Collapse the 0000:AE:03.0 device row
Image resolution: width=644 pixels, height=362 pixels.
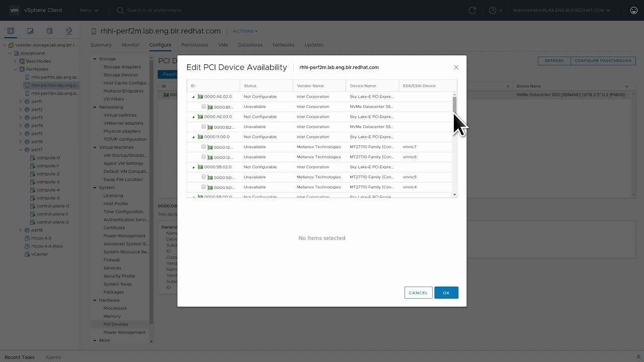pos(193,117)
